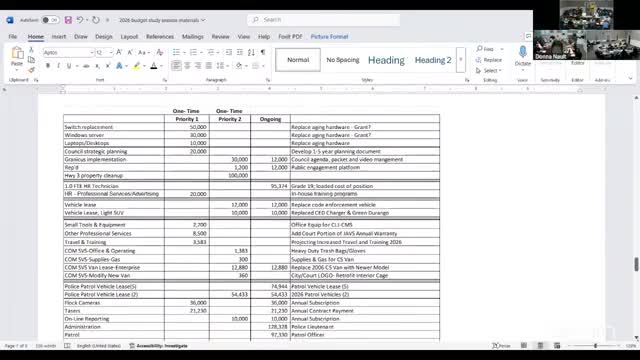
Task: Switch to the Insert tab
Action: click(59, 37)
